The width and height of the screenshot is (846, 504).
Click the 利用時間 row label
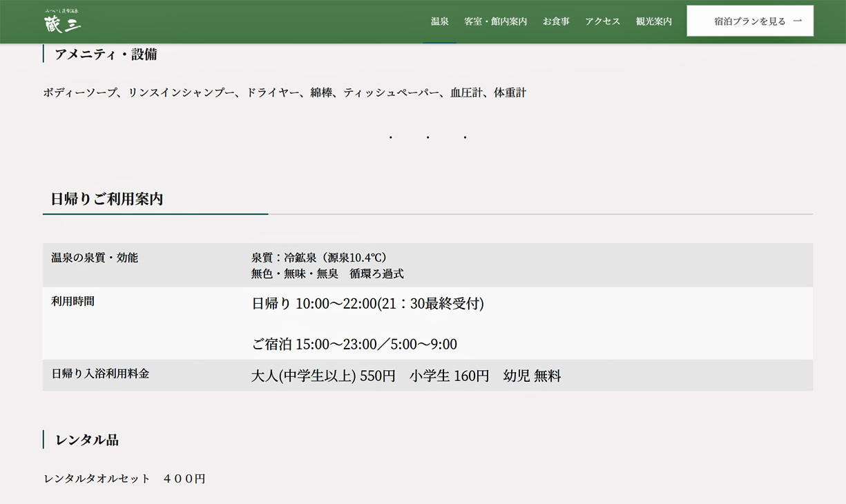tap(73, 301)
